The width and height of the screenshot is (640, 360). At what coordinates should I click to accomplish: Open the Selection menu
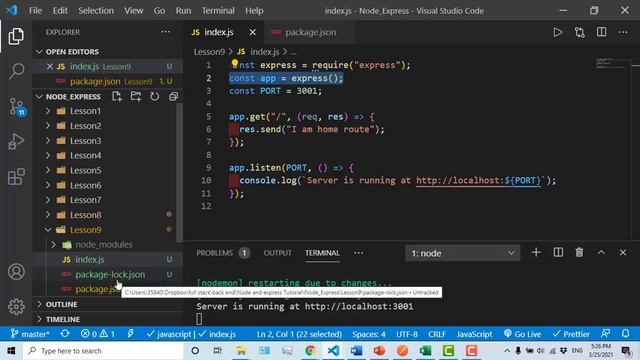96,11
